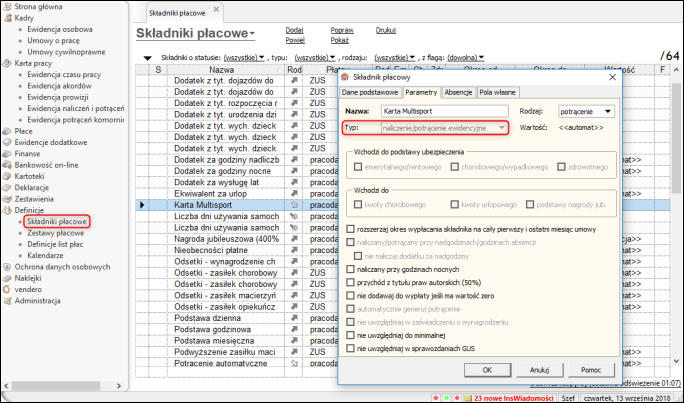The image size is (684, 403).
Task: Click the Deklaracje module icon
Action: pyautogui.click(x=7, y=188)
